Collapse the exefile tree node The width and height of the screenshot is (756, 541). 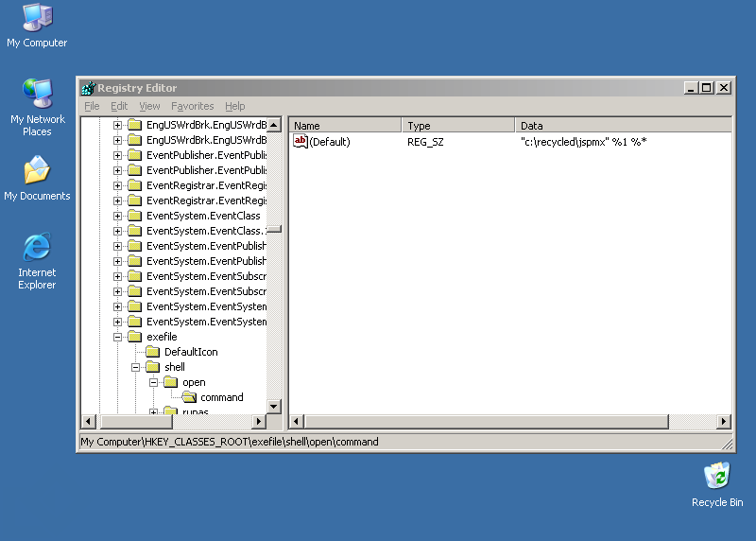coord(118,337)
